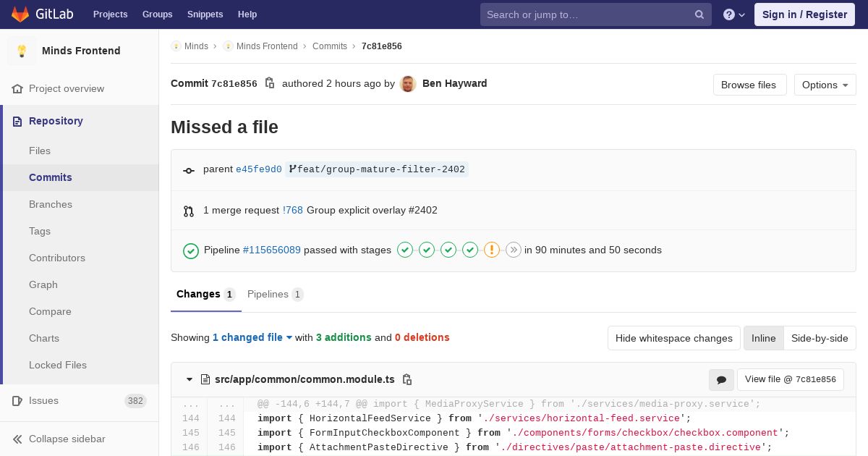Click the Browse files button
Viewport: 868px width, 456px height.
tap(749, 85)
